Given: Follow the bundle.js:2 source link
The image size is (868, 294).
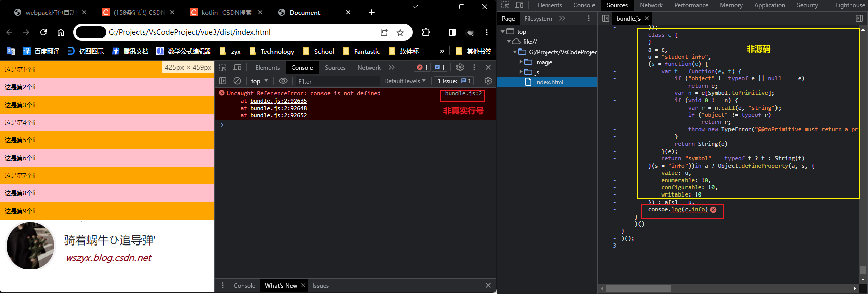Looking at the screenshot, I should pyautogui.click(x=464, y=93).
